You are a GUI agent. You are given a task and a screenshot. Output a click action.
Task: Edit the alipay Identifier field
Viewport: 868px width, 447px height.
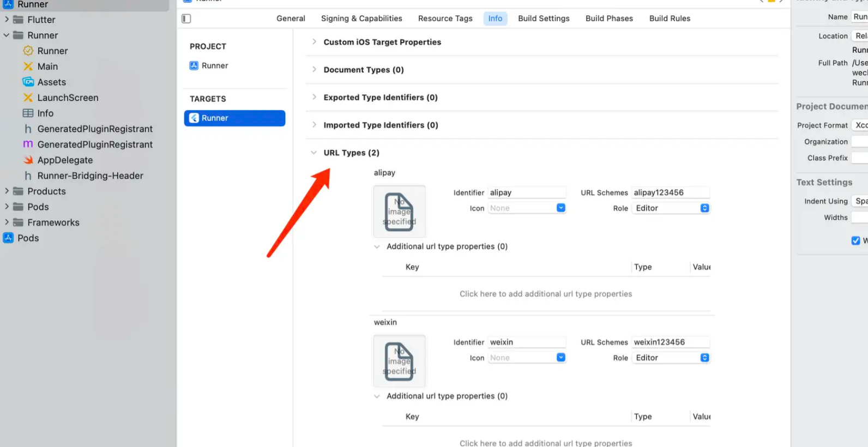point(527,192)
